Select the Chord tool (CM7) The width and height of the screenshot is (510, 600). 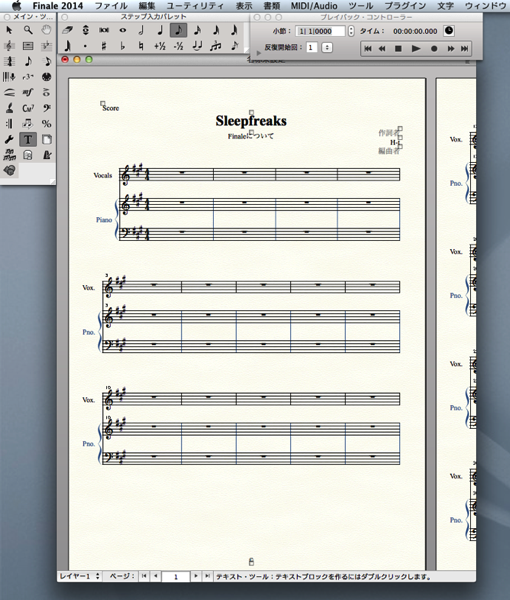point(28,108)
